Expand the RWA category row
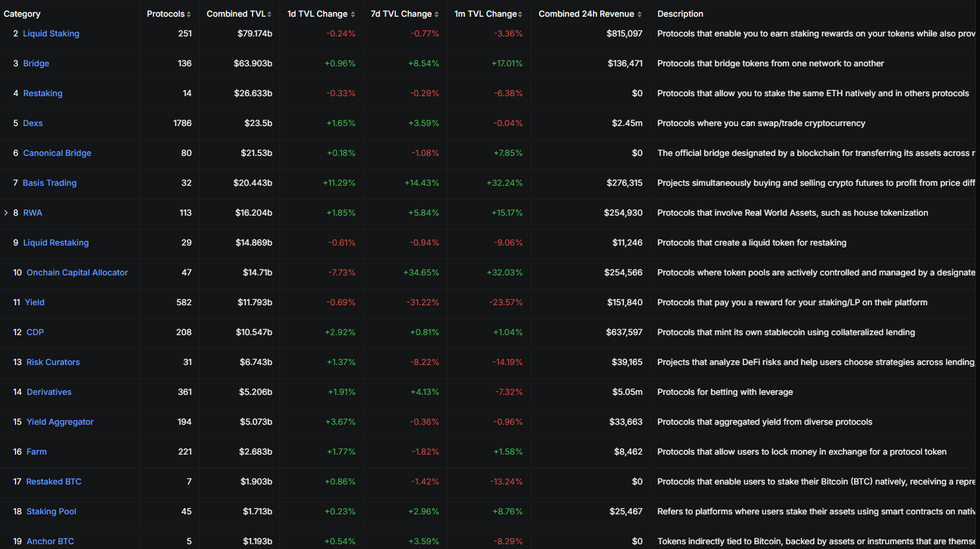980x549 pixels. click(6, 213)
